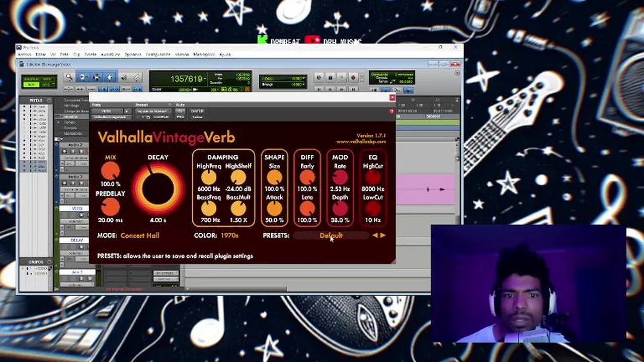
Task: Load the next Valhalla preset with right arrow
Action: coord(383,235)
